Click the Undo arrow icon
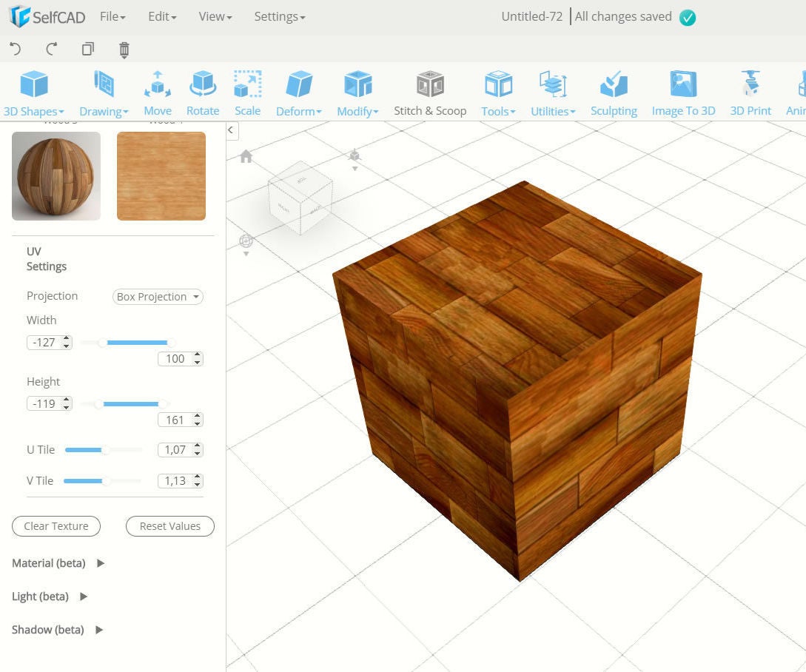Screen dimensions: 806x672 13,49
